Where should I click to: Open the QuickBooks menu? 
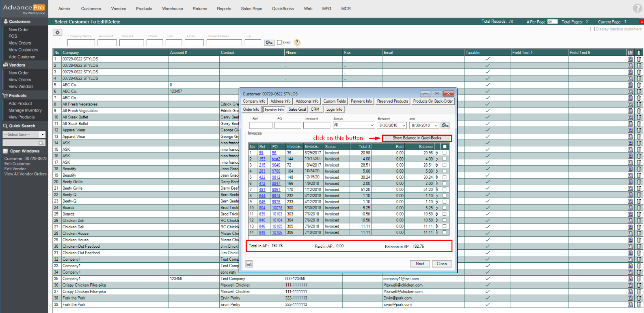pos(283,9)
